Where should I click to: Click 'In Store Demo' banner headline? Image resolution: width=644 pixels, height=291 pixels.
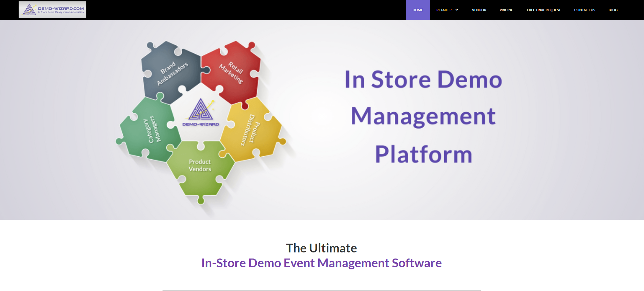coord(423,80)
